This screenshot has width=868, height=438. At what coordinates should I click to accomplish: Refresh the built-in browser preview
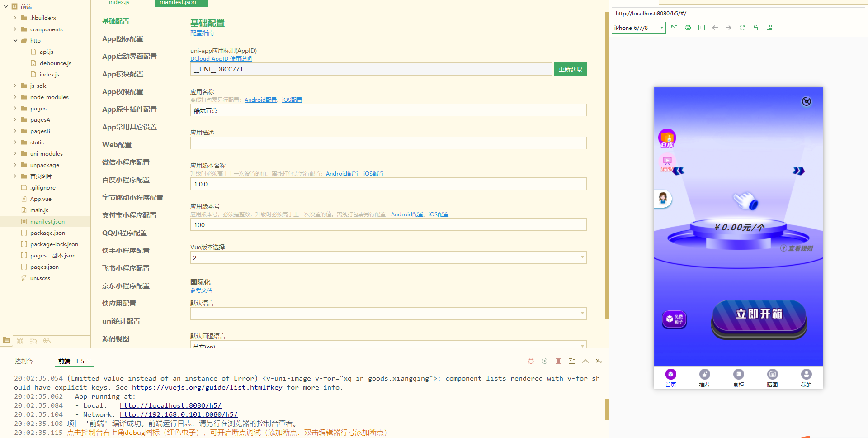(x=742, y=28)
